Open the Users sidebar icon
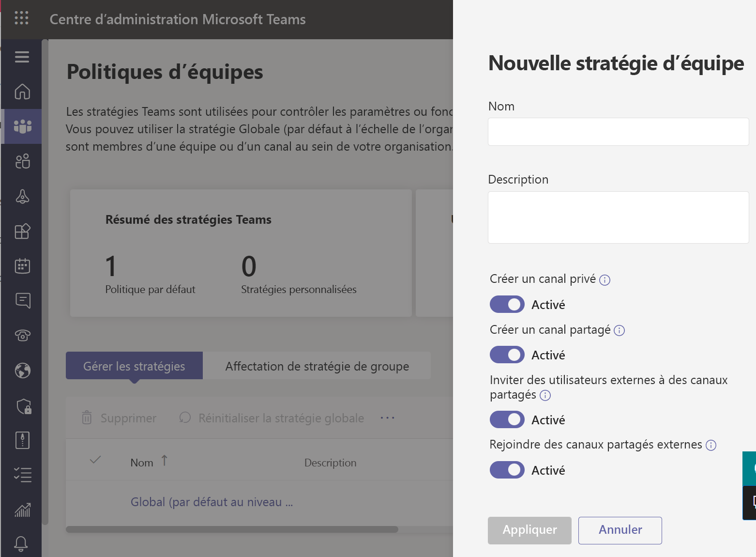 point(22,161)
